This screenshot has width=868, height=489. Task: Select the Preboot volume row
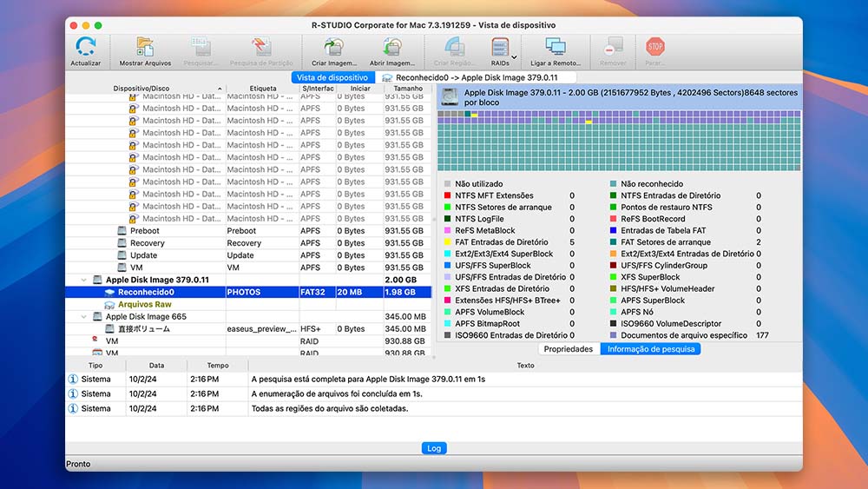[248, 231]
